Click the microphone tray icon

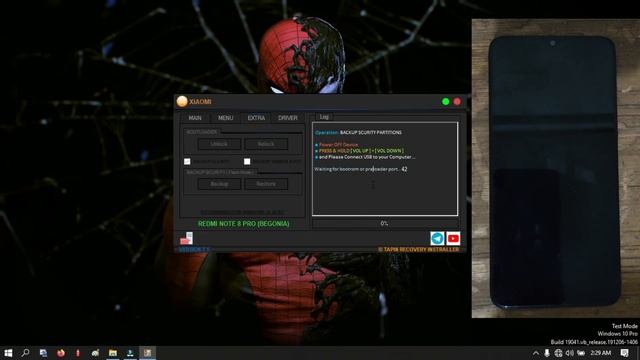point(547,353)
